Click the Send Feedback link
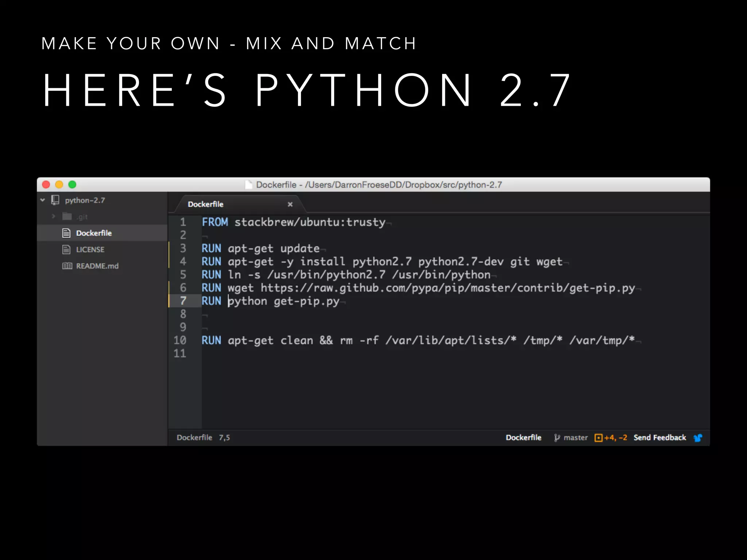Image resolution: width=747 pixels, height=560 pixels. click(659, 437)
